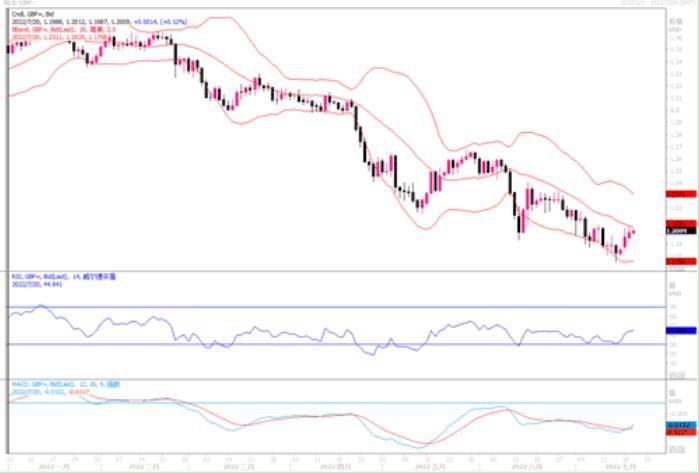This screenshot has height=473, width=699.
Task: Click the MACD values readout line
Action: tap(50, 391)
